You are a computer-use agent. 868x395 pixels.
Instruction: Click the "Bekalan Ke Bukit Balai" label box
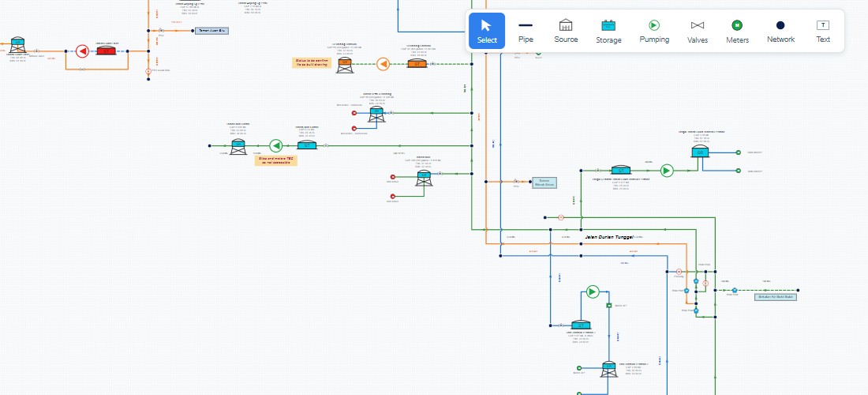pos(775,297)
